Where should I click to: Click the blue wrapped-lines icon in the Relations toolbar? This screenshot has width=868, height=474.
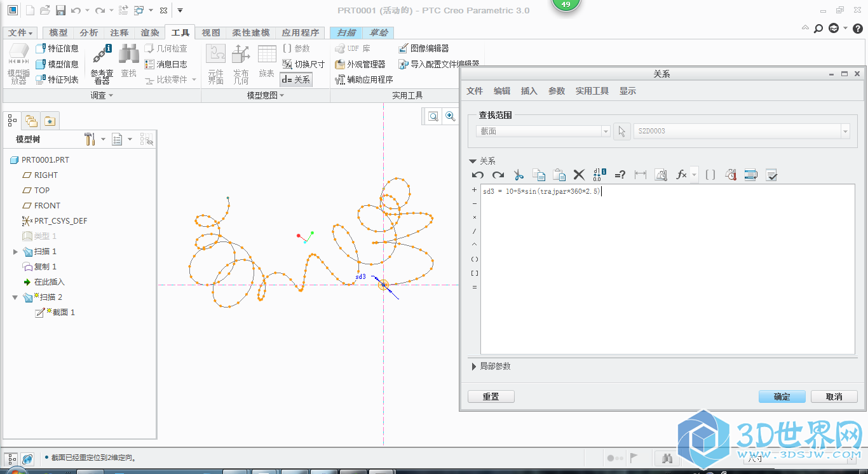click(x=751, y=175)
